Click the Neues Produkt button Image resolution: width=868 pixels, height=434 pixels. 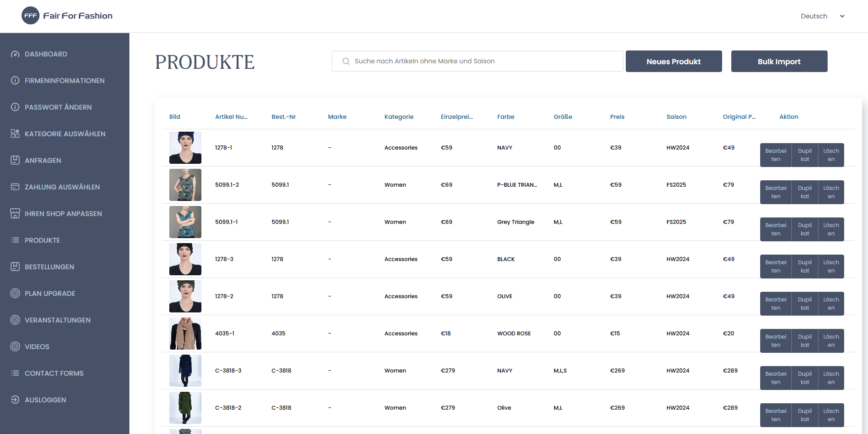[673, 61]
